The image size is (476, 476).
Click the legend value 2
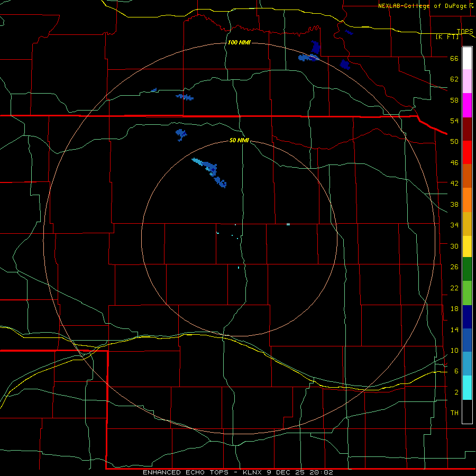coord(456,392)
